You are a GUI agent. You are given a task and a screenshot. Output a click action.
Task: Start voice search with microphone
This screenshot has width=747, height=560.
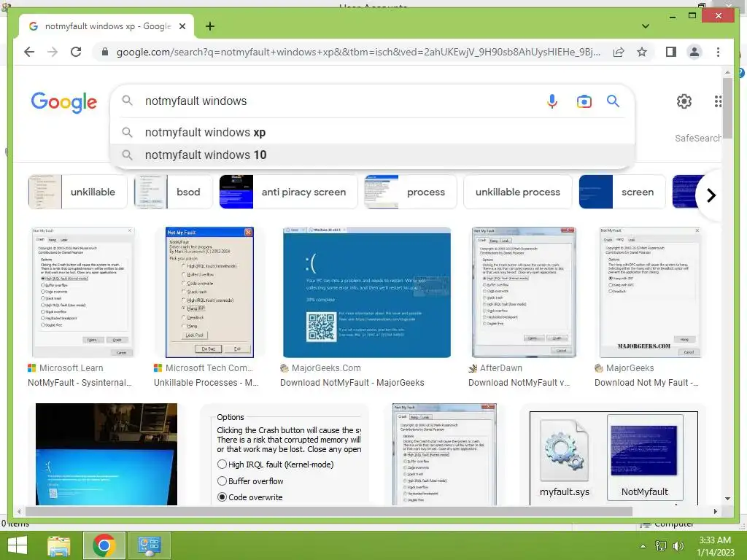tap(551, 101)
